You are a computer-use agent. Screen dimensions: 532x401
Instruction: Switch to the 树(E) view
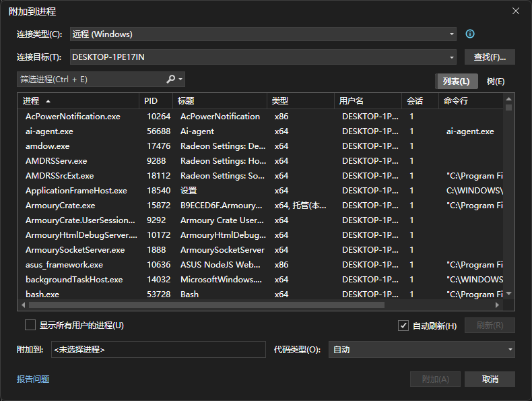[x=496, y=82]
